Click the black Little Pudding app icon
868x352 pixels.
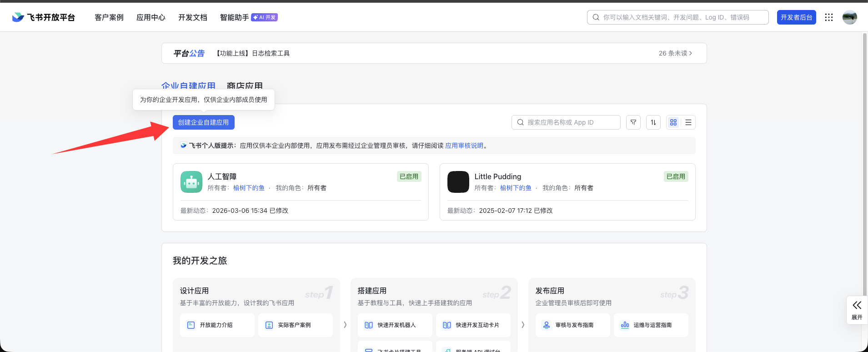[458, 182]
